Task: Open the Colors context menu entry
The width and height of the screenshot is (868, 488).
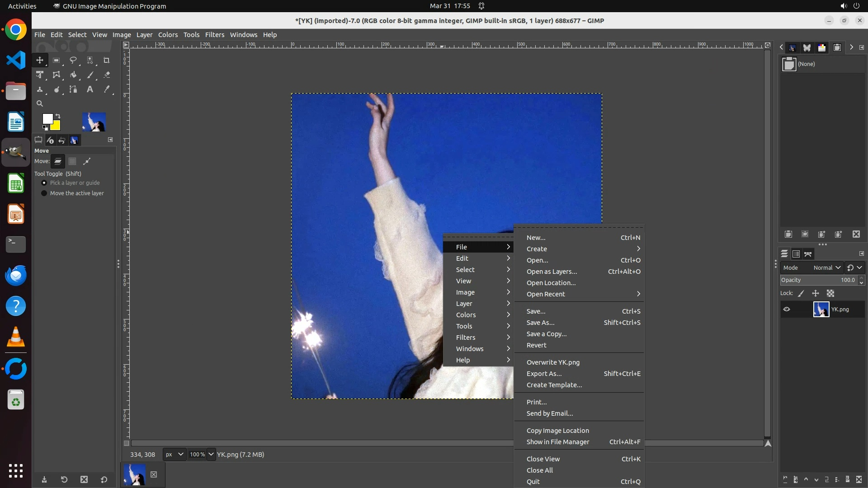Action: (466, 315)
